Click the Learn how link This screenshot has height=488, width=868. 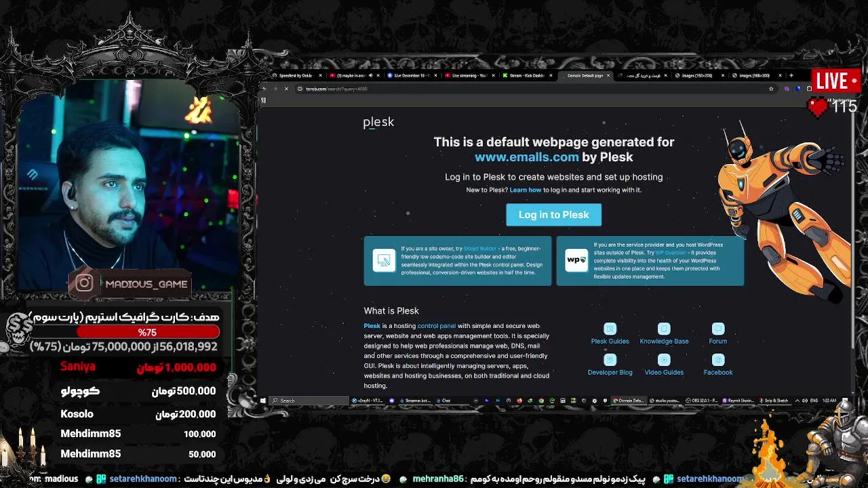click(x=526, y=190)
